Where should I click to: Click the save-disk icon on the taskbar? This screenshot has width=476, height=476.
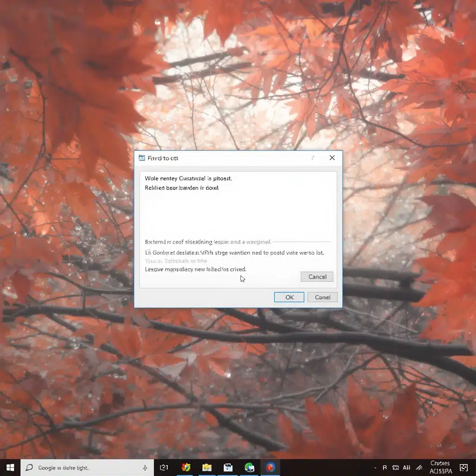coord(228,467)
